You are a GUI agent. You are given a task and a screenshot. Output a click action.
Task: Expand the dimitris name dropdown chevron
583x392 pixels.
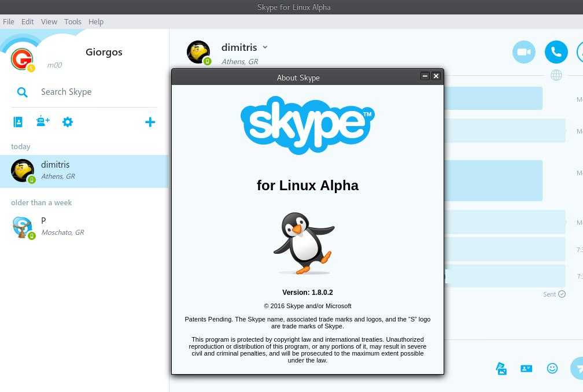click(265, 47)
